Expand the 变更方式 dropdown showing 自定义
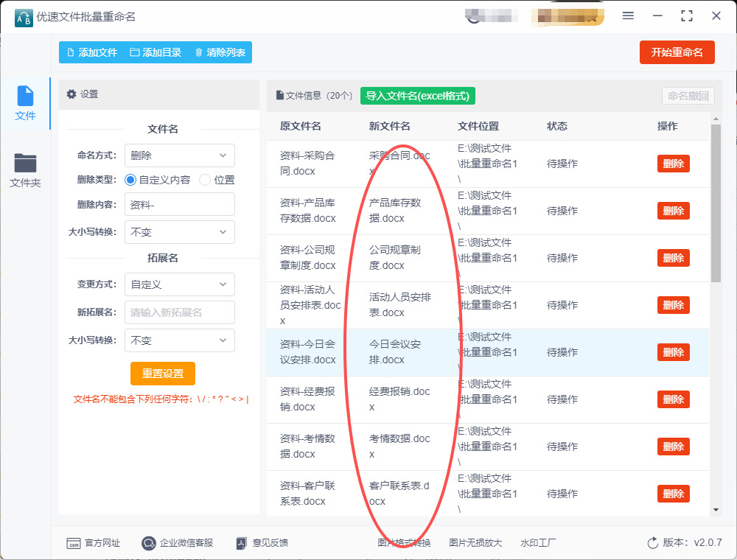Viewport: 737px width, 560px height. (x=179, y=284)
